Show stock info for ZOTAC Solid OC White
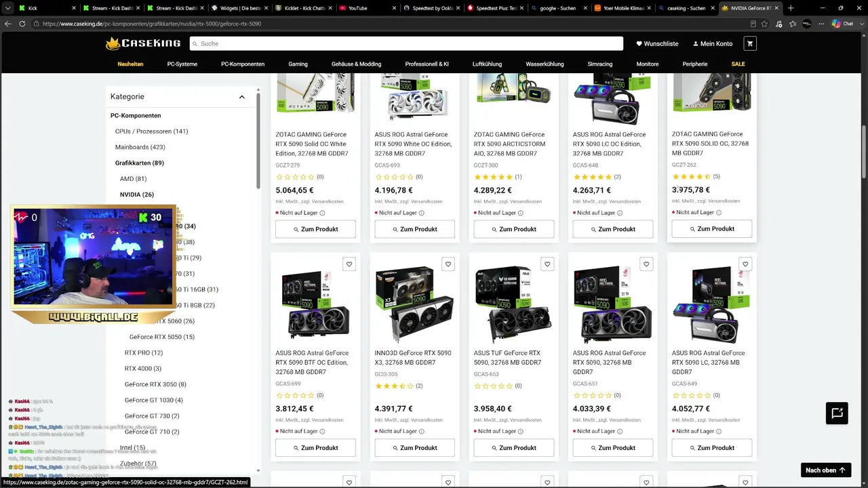Image resolution: width=868 pixels, height=488 pixels. coord(322,213)
